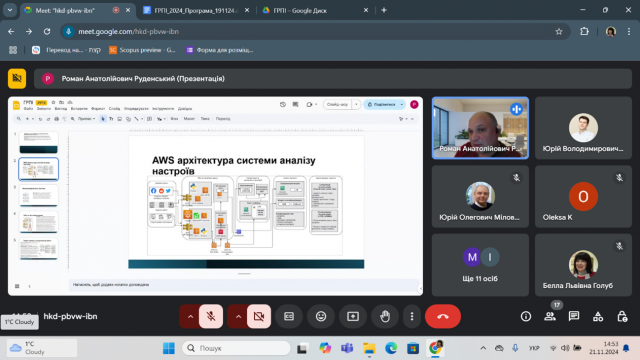Open Chrome profile avatar

611,31
